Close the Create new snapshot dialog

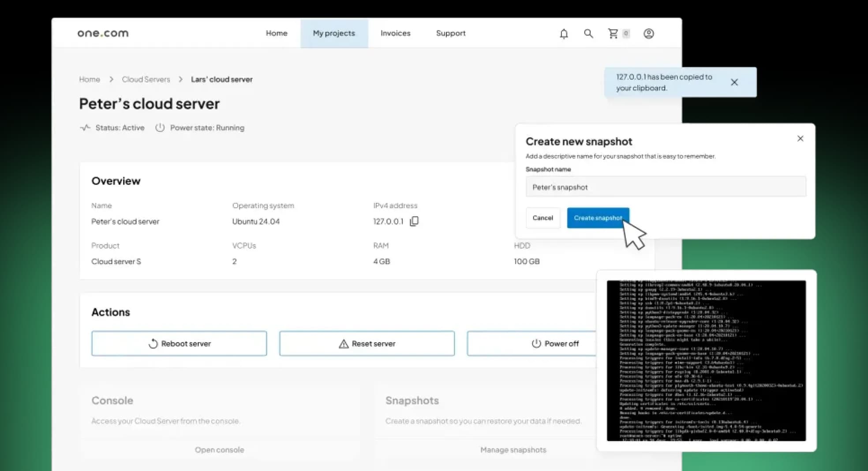tap(800, 138)
